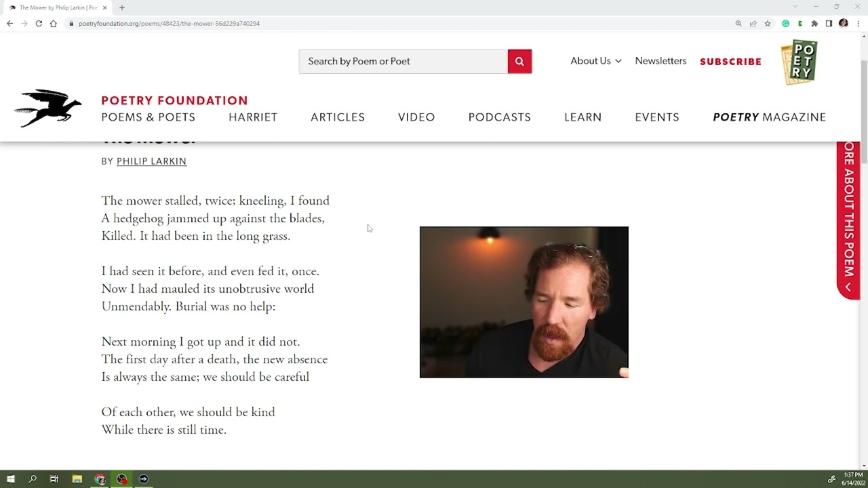868x488 pixels.
Task: Open the HARRIET menu item
Action: click(253, 117)
